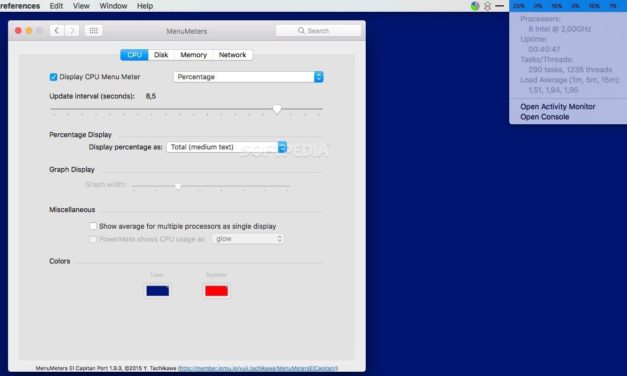Viewport: 627px width, 376px height.
Task: Click the red System color swatch
Action: tap(216, 291)
